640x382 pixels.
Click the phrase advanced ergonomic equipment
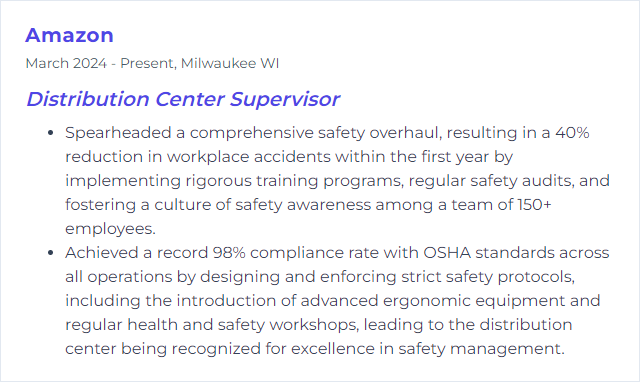(433, 301)
